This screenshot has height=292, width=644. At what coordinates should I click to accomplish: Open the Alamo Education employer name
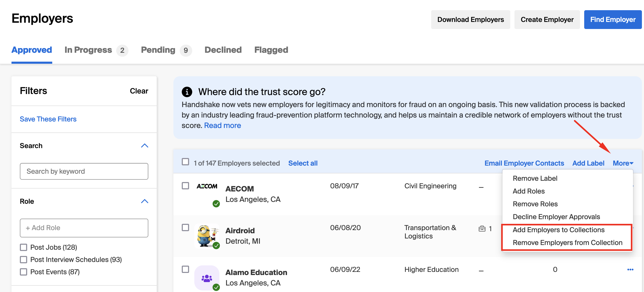tap(256, 272)
